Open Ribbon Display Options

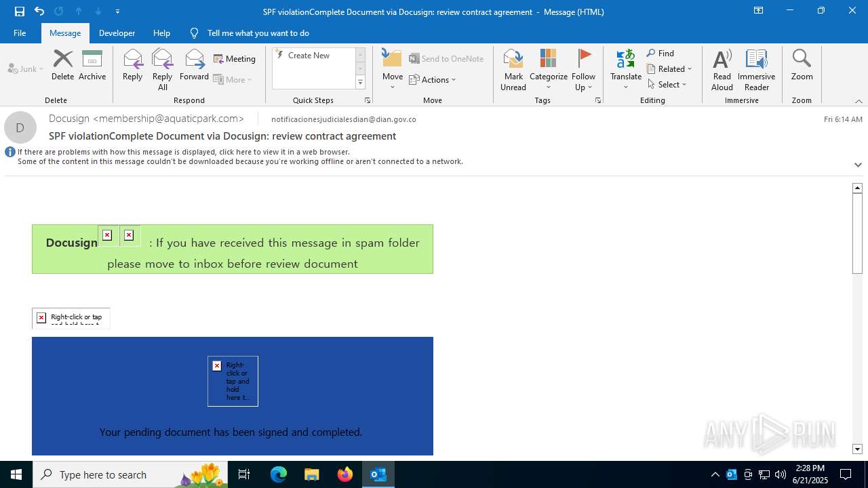pyautogui.click(x=758, y=11)
